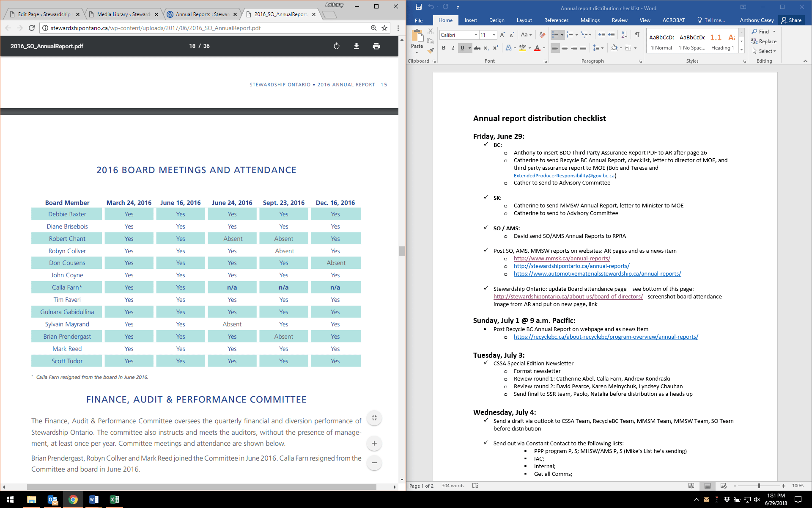Viewport: 812px width, 508px height.
Task: Open the Change Case Aa dropdown
Action: point(526,35)
